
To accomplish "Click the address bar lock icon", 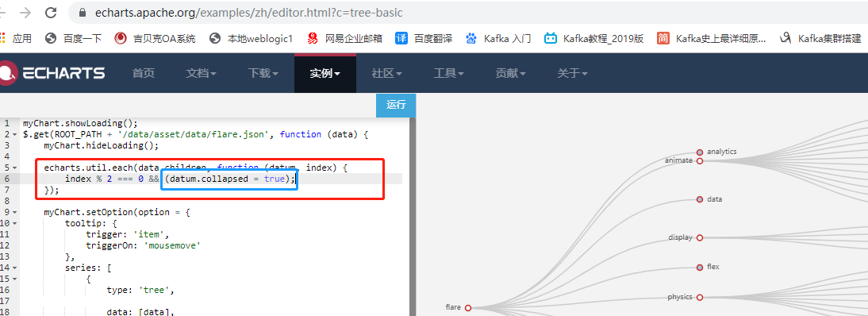I will point(83,12).
